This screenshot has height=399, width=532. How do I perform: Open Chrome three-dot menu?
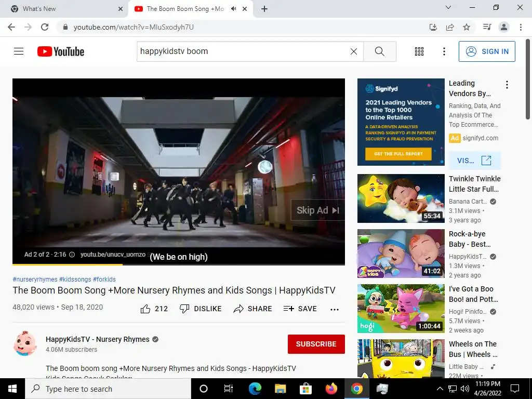point(521,27)
